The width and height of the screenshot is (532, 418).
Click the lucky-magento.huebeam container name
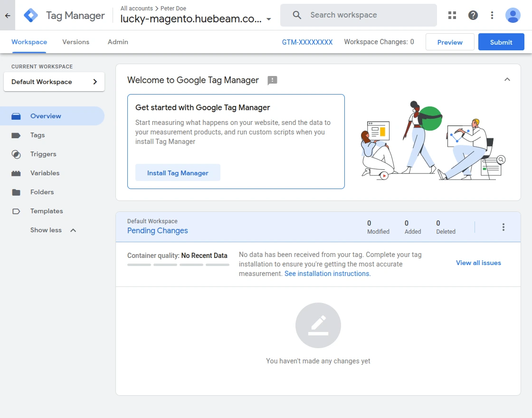point(191,19)
